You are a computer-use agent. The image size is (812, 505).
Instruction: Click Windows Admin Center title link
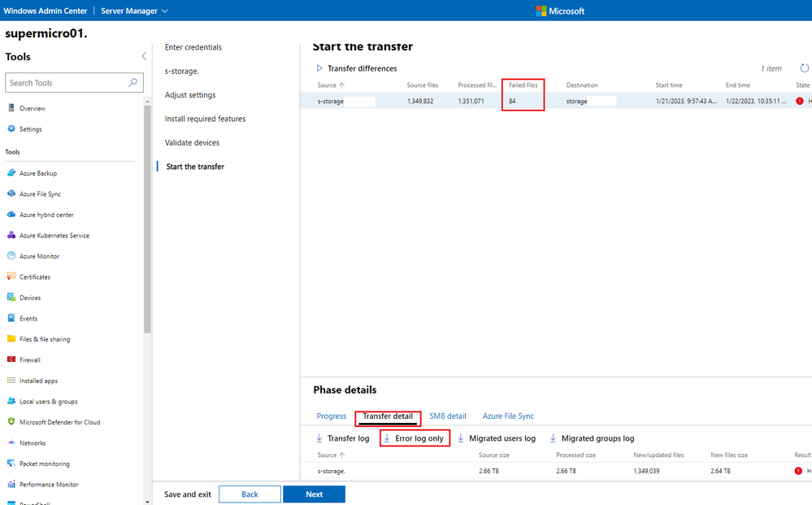(x=46, y=11)
